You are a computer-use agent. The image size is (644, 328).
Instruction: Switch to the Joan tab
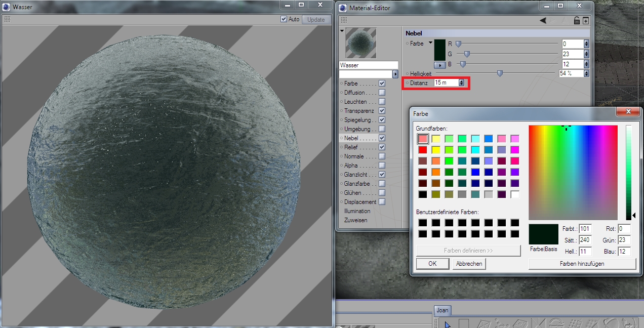(442, 310)
